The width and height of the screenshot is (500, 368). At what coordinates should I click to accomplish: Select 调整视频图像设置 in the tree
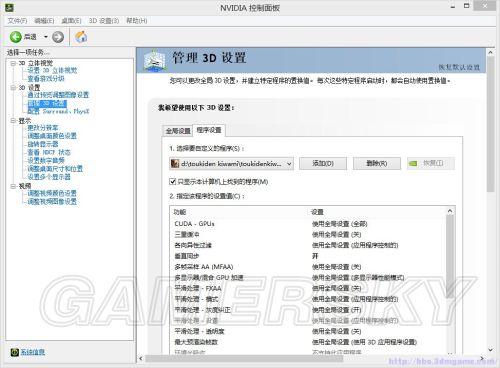point(52,201)
